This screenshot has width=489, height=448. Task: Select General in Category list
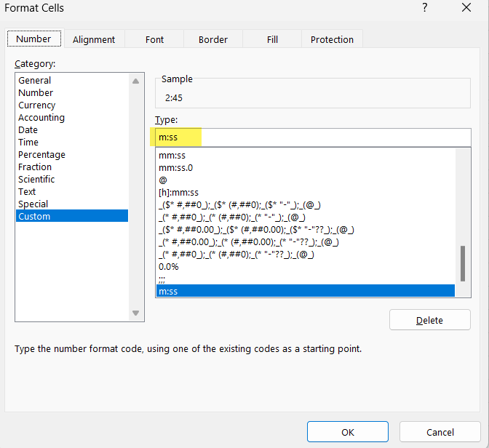pos(72,81)
